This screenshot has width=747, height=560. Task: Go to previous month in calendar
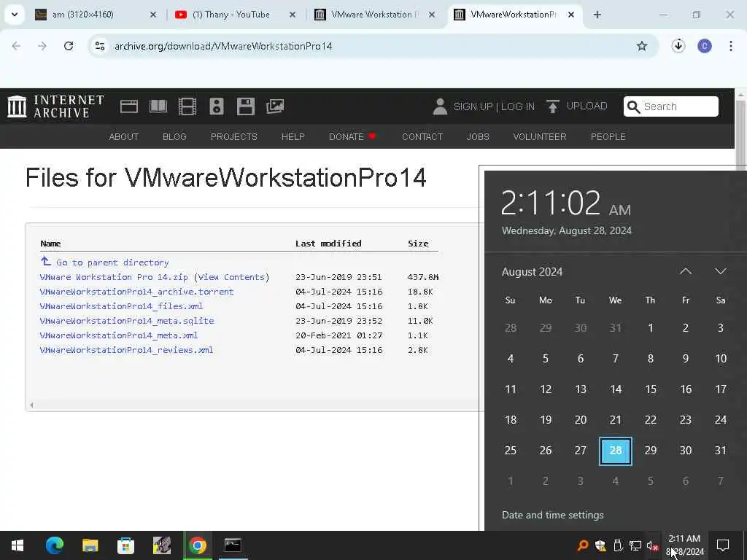coord(685,271)
